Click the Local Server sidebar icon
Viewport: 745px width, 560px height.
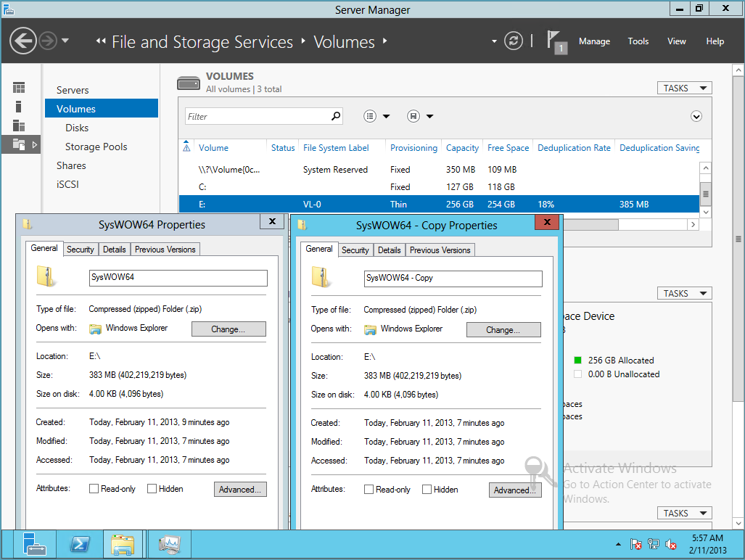tap(19, 107)
